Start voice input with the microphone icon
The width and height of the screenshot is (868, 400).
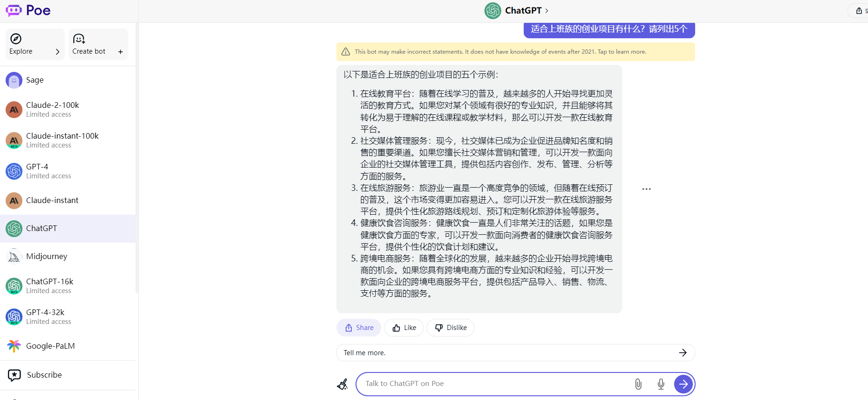point(661,384)
